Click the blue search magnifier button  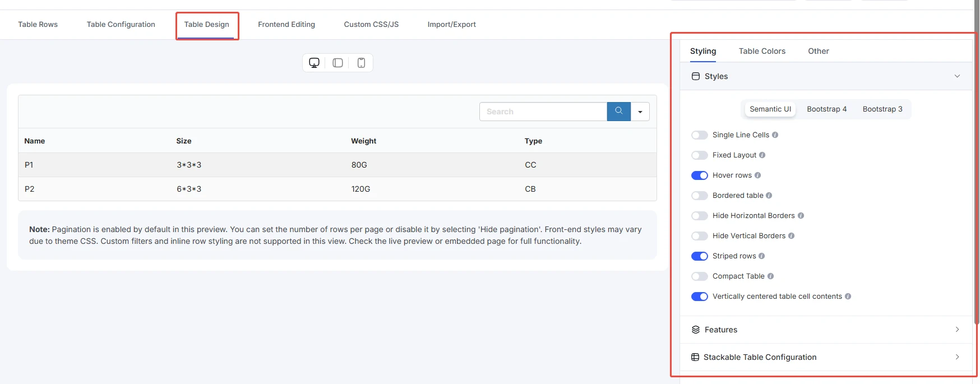pyautogui.click(x=618, y=112)
